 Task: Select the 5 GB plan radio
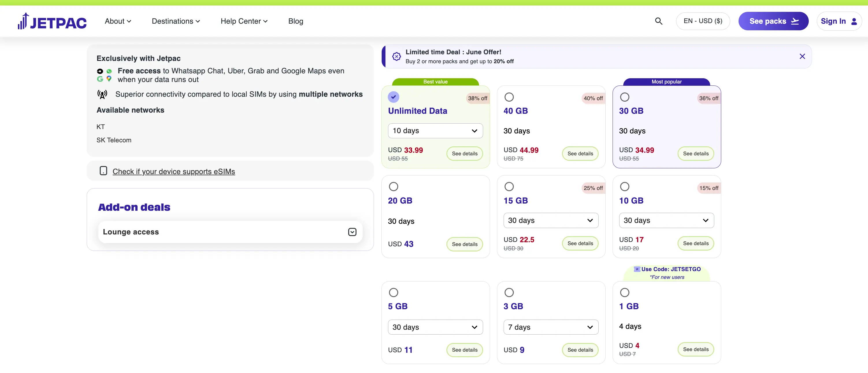[x=393, y=292]
